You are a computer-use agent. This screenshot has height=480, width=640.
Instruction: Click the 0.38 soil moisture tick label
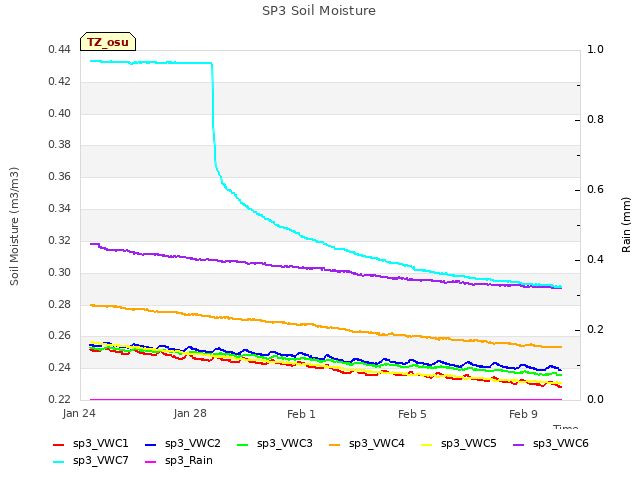pyautogui.click(x=60, y=144)
